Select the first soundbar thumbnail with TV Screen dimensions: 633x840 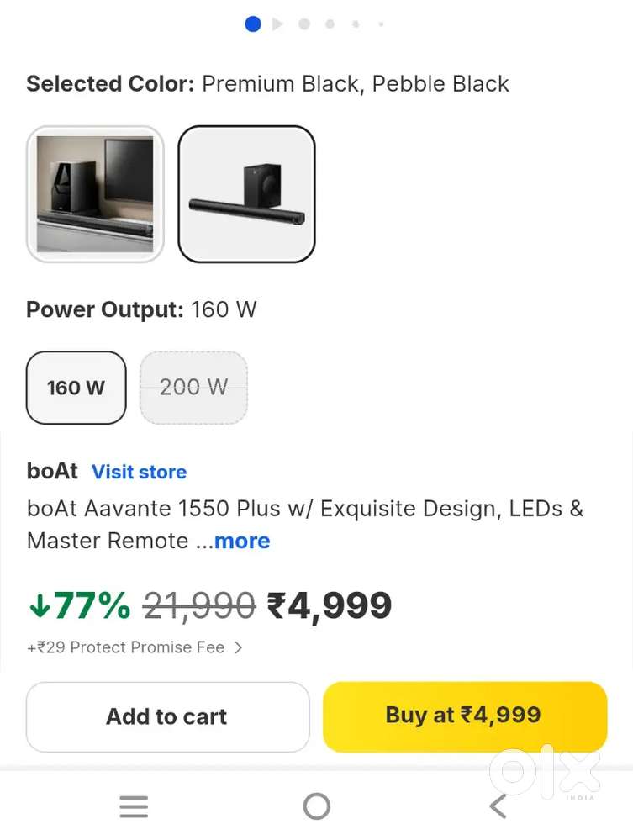[95, 193]
